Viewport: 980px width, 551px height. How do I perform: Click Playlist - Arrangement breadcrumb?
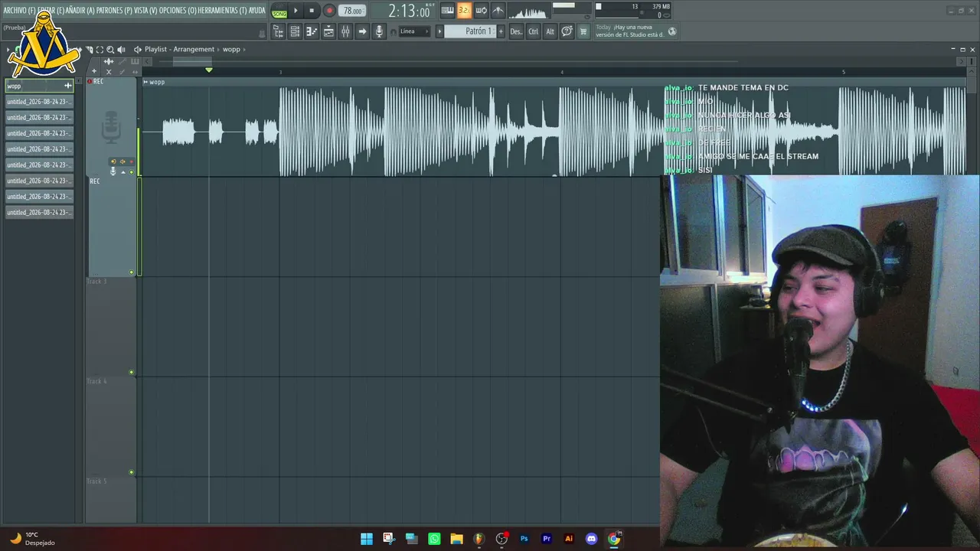179,50
